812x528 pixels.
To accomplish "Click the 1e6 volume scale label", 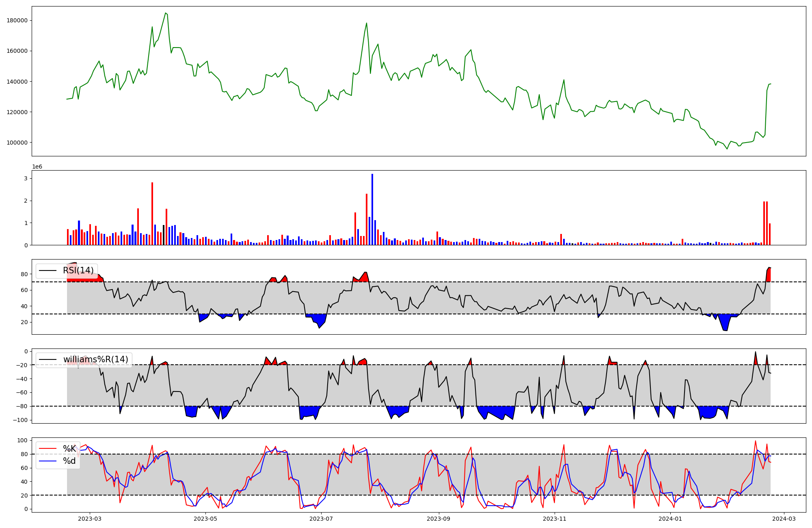I will click(37, 167).
